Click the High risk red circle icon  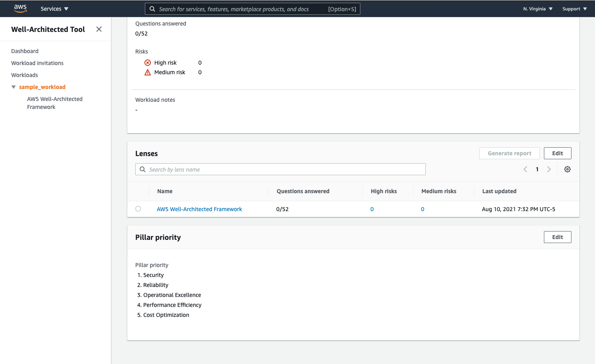pos(148,63)
